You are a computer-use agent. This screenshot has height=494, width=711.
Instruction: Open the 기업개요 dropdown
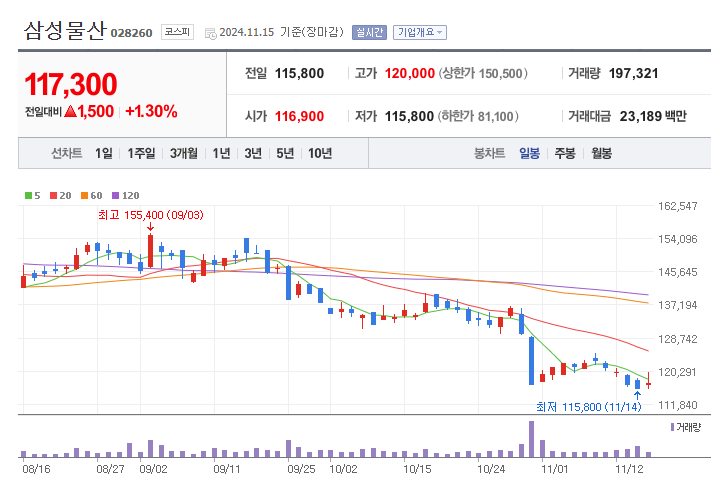tap(420, 32)
